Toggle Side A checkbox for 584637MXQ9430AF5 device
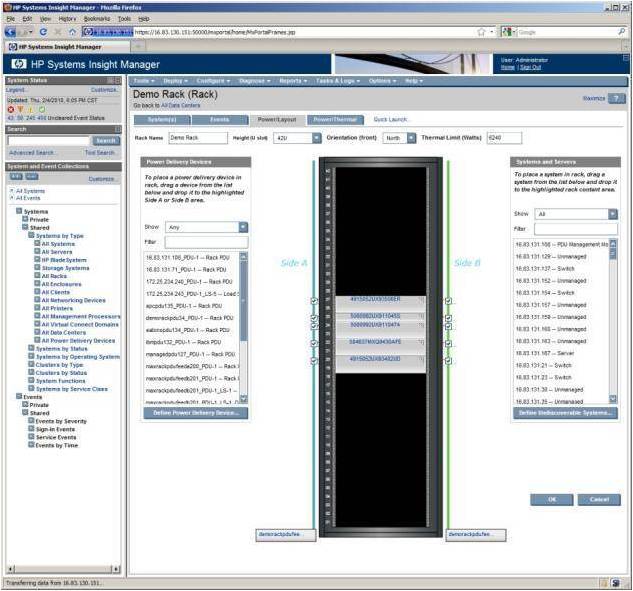 pyautogui.click(x=314, y=344)
